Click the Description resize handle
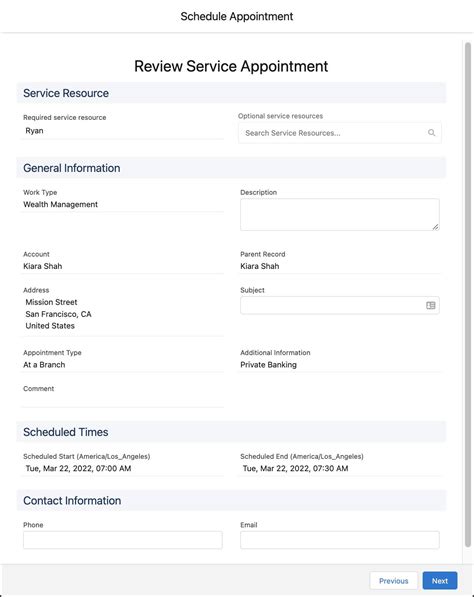 point(436,227)
